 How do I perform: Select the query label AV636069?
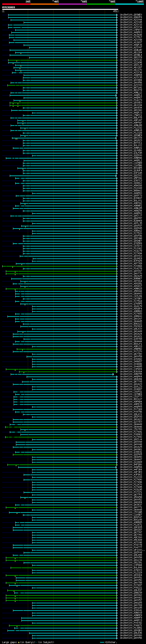click(x=8, y=7)
